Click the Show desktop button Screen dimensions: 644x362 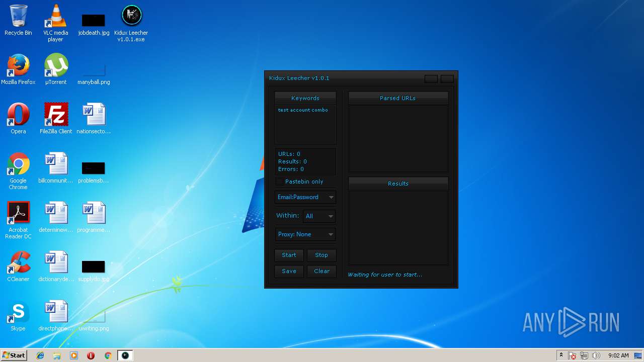click(639, 355)
